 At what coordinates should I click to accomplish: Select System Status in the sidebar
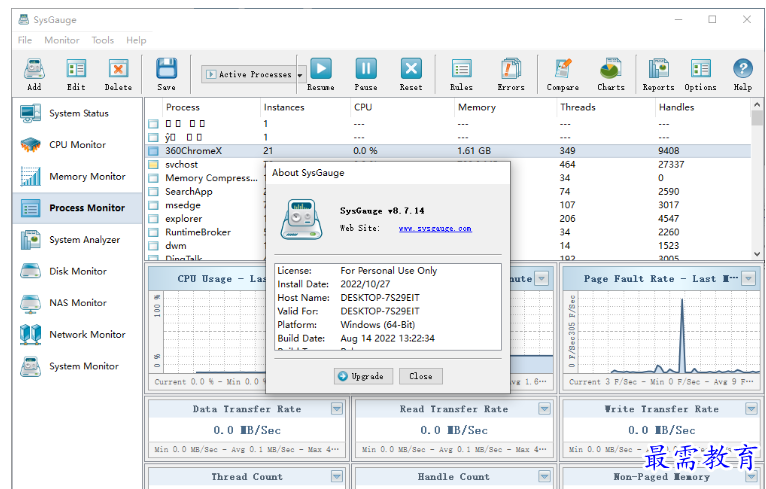[x=78, y=113]
